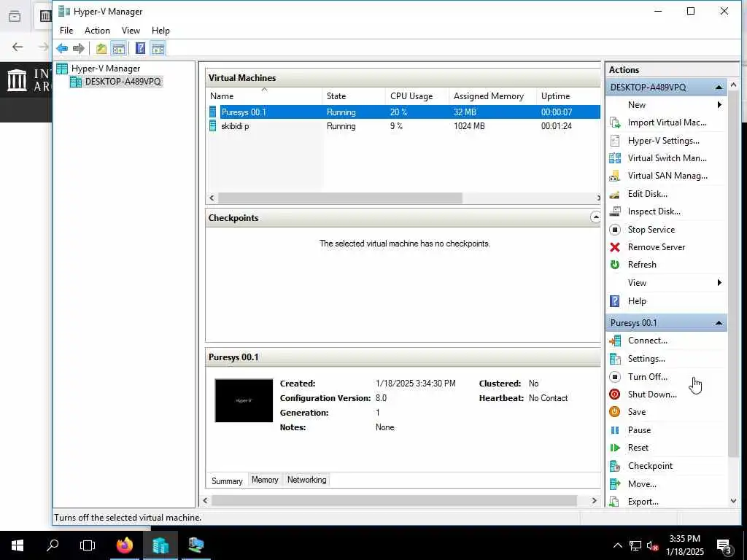The height and width of the screenshot is (560, 747).
Task: Click the taskbar Search icon
Action: click(x=53, y=545)
